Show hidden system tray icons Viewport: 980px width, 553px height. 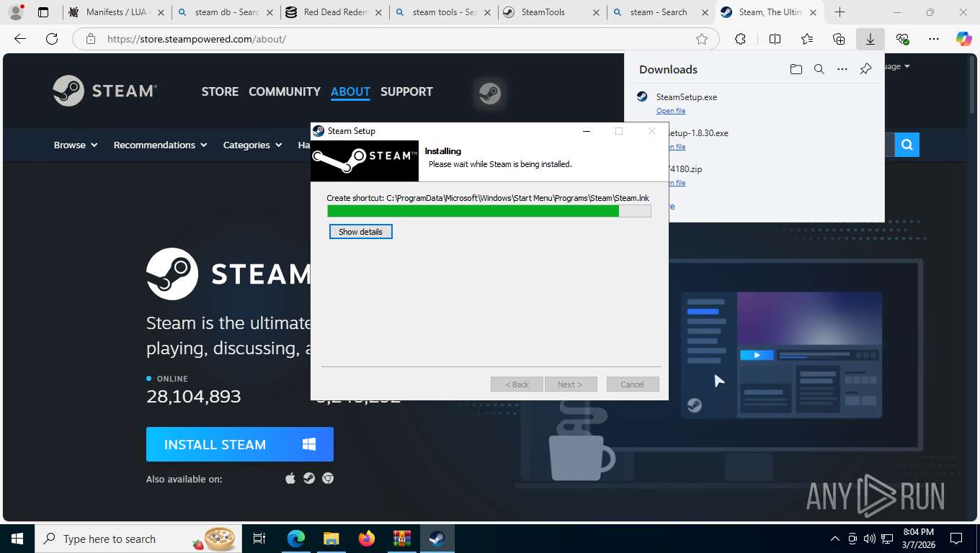click(835, 539)
